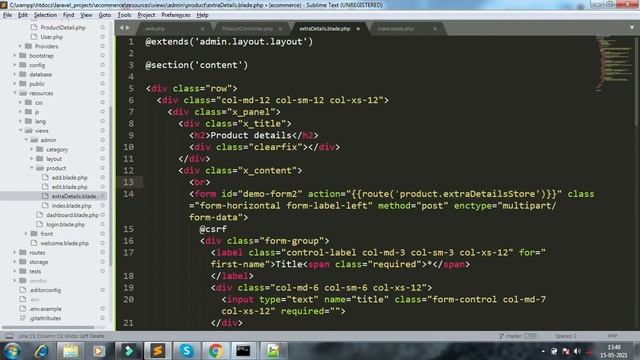Open dashboard.blade.php in sidebar
The height and width of the screenshot is (360, 640).
(x=72, y=215)
